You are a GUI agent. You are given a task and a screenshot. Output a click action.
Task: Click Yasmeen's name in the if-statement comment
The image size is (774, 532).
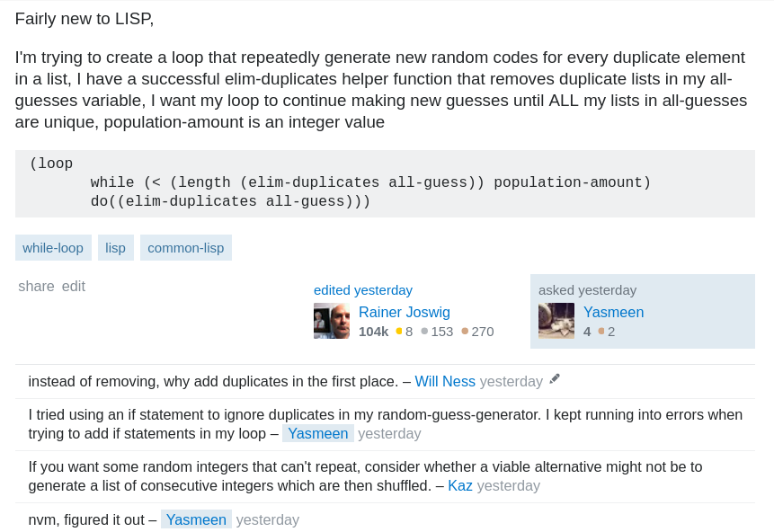click(317, 434)
